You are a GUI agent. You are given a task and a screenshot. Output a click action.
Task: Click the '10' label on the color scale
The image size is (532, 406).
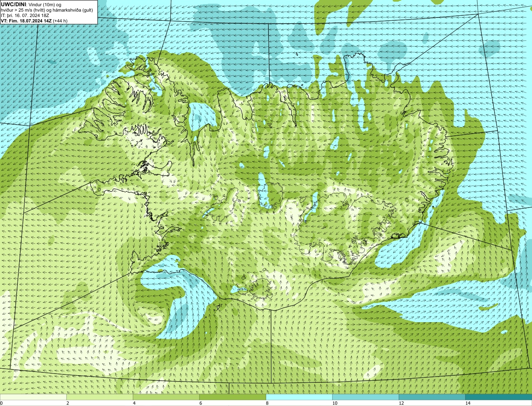tap(335, 403)
